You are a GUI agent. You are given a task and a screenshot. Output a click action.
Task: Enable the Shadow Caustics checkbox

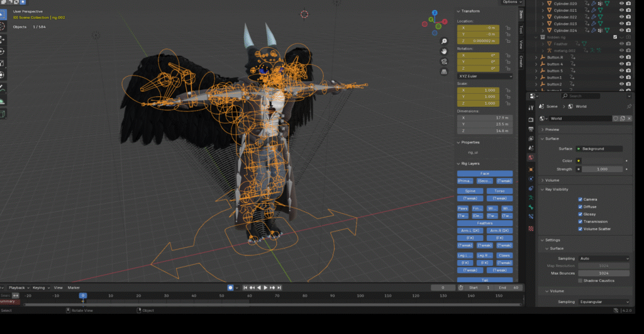coord(580,281)
